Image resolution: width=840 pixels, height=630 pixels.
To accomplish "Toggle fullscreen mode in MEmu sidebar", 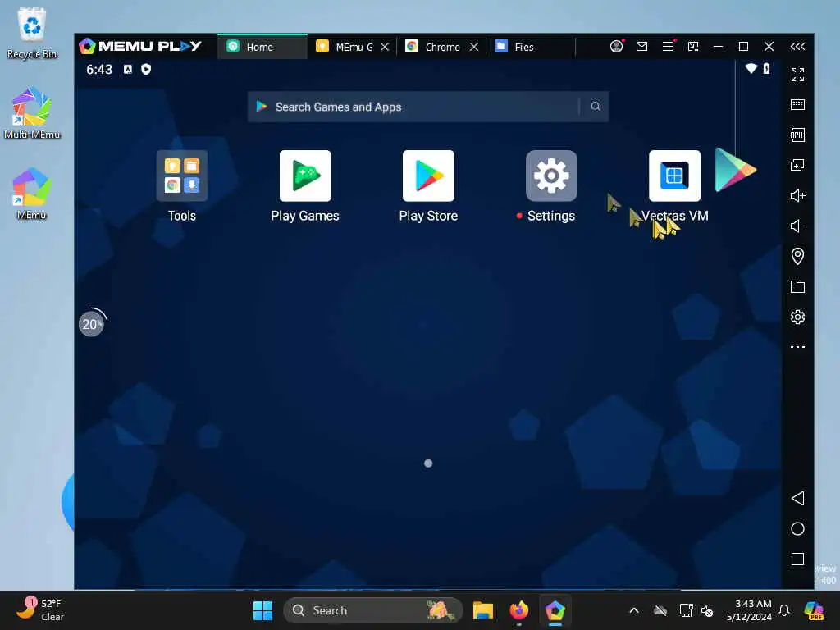I will click(797, 75).
